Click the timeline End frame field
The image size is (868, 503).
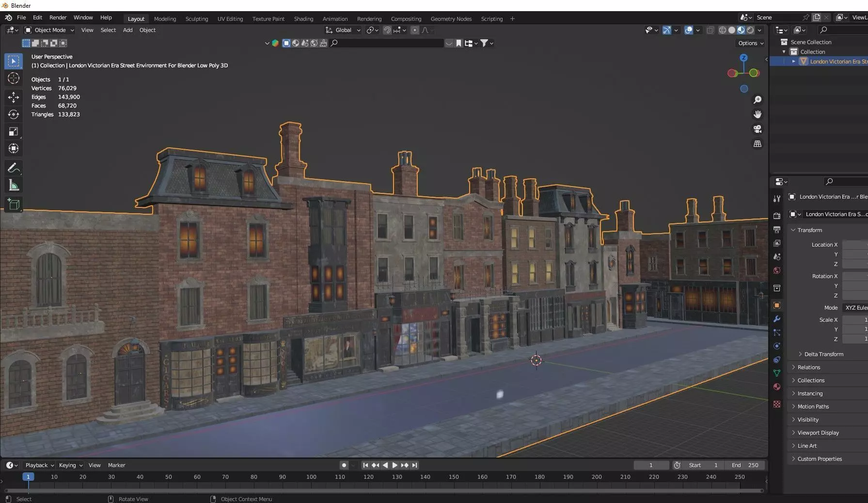[x=745, y=465]
